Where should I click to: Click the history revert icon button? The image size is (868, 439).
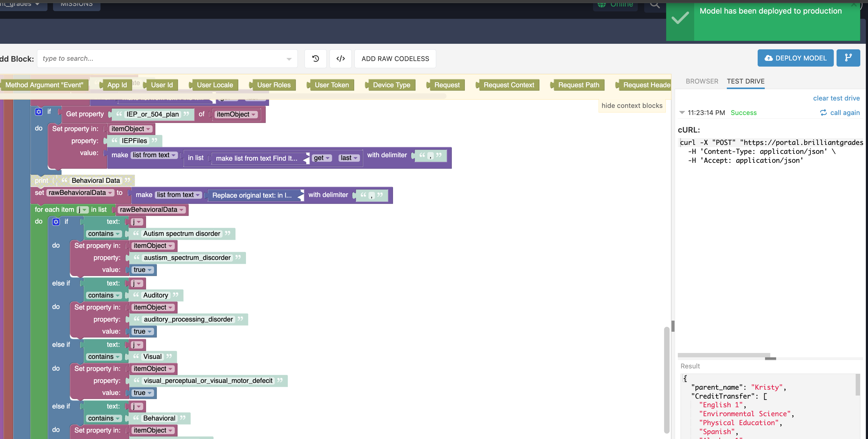(315, 59)
